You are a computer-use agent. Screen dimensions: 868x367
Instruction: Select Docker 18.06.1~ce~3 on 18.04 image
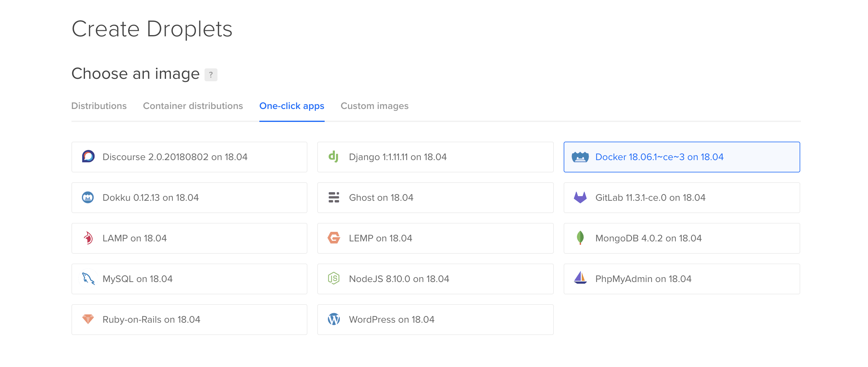(x=682, y=157)
